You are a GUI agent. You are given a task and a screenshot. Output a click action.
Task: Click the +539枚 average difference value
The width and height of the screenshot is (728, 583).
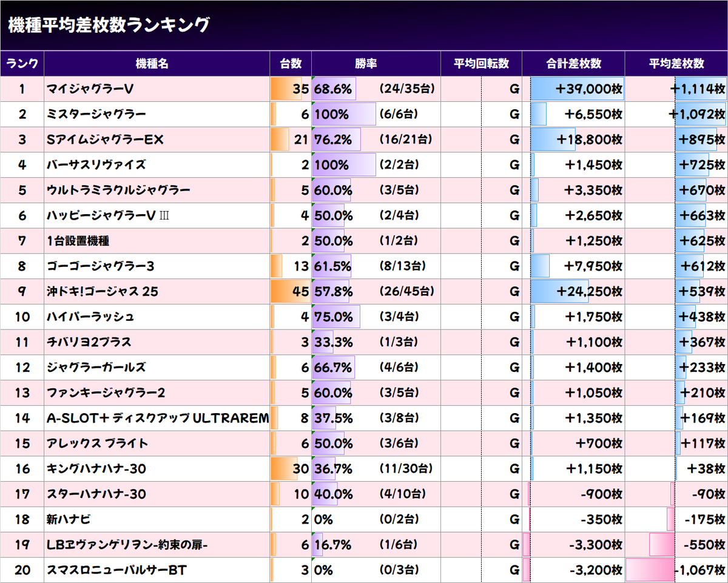click(702, 292)
